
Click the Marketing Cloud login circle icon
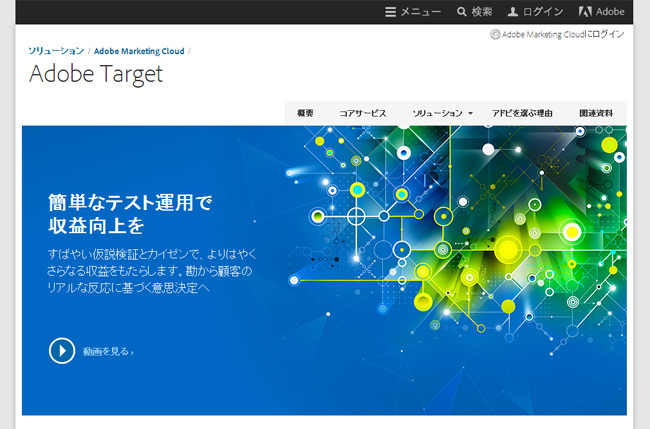[x=495, y=34]
